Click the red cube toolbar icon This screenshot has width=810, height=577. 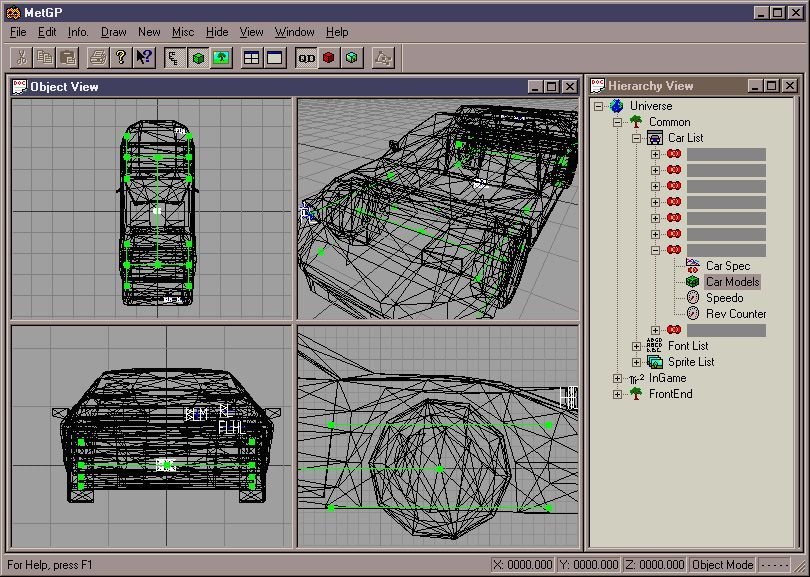point(329,57)
